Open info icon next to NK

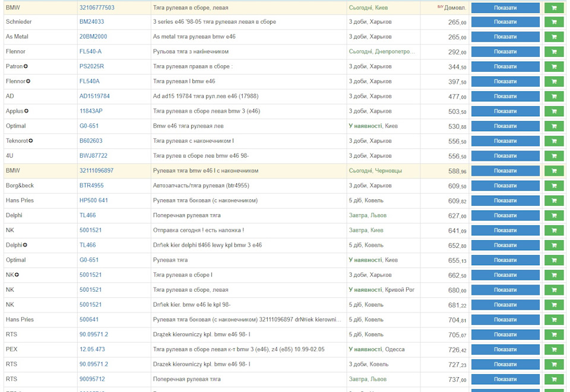click(x=17, y=275)
